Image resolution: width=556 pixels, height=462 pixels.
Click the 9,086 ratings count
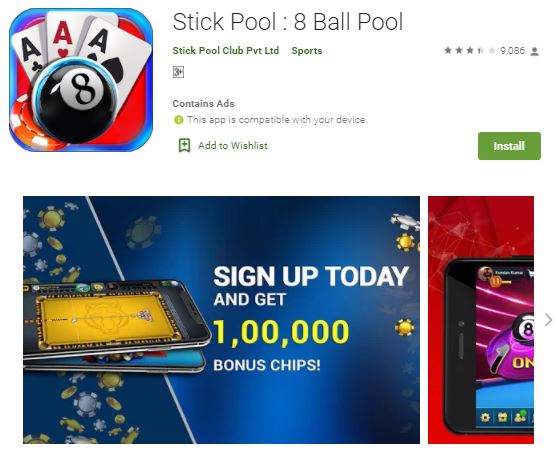tap(512, 51)
